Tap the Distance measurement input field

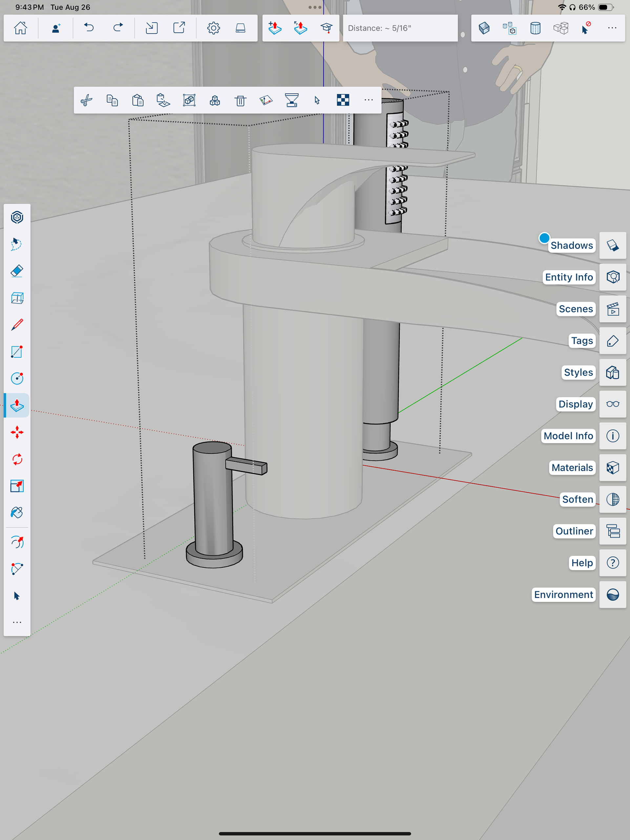(400, 28)
